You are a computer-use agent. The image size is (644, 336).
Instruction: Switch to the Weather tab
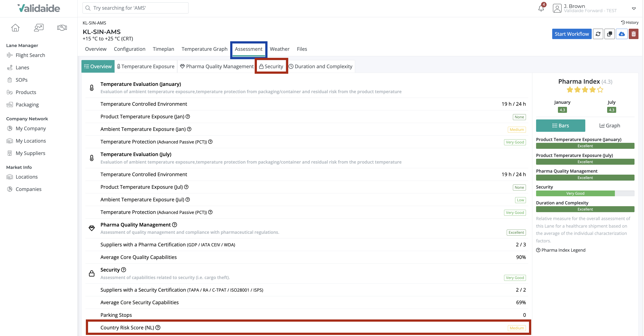[279, 49]
